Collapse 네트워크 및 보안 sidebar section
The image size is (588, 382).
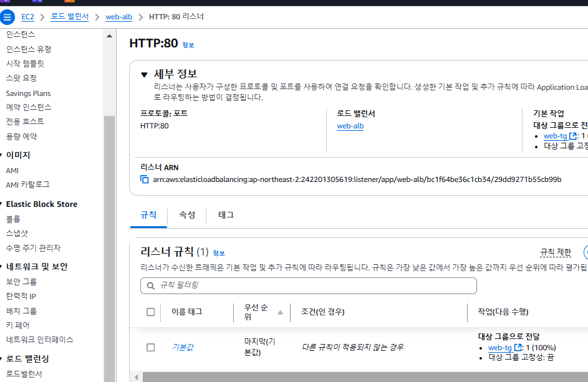[1, 267]
